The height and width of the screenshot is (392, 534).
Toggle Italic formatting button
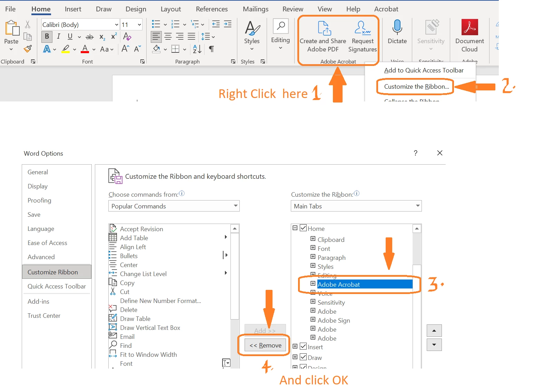coord(59,37)
